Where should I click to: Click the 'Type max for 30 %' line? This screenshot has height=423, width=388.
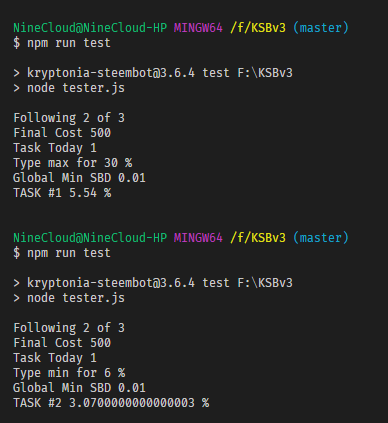pyautogui.click(x=73, y=163)
